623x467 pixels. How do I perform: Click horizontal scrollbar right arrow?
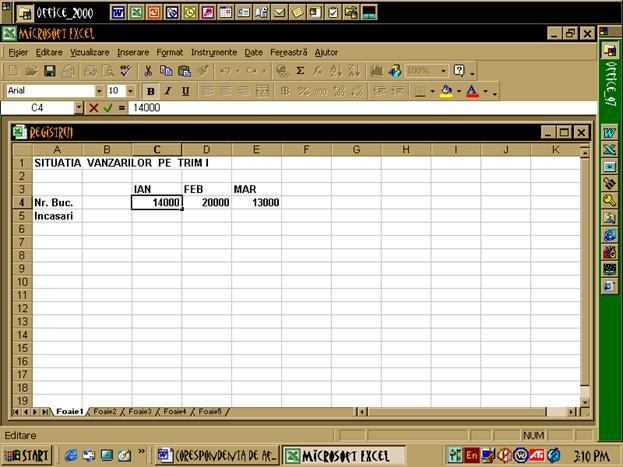pos(571,412)
